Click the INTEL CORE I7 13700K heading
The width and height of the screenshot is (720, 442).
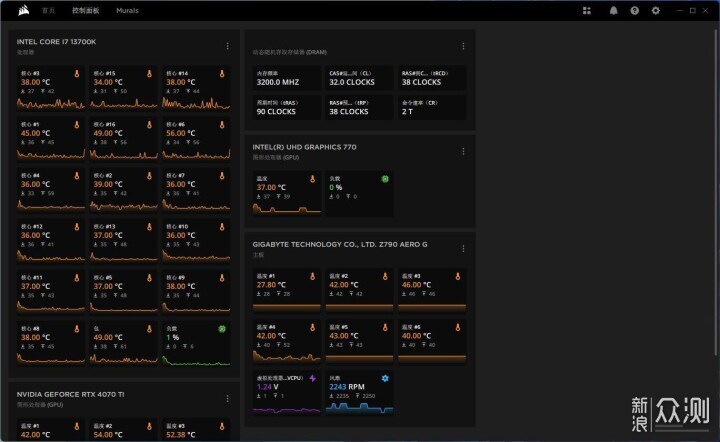(x=56, y=42)
